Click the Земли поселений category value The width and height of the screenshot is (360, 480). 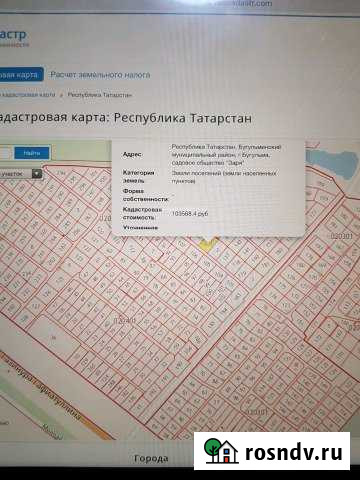[224, 177]
